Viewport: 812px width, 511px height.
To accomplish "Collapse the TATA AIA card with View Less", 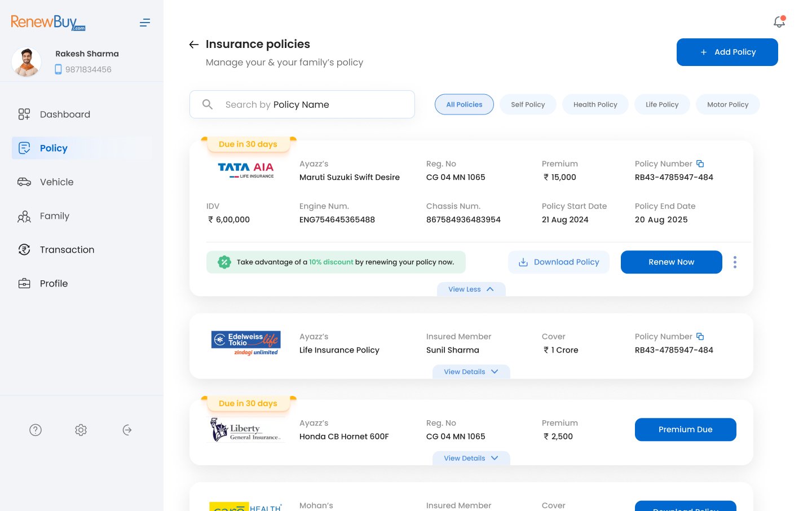I will (x=471, y=289).
